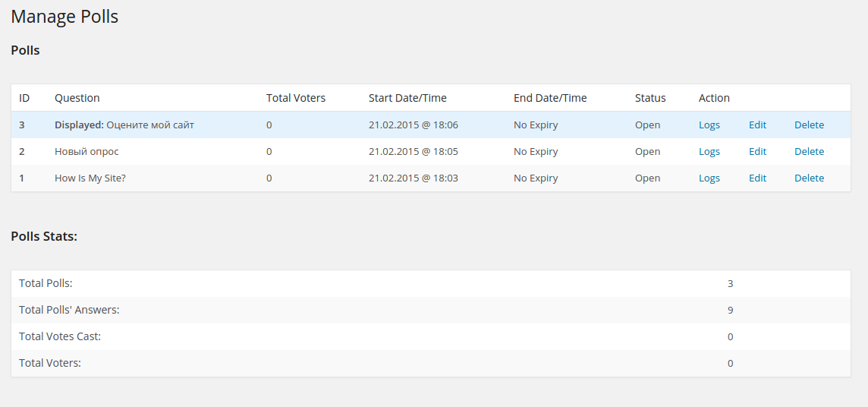Click the Question column header
This screenshot has height=407, width=868.
pos(77,98)
